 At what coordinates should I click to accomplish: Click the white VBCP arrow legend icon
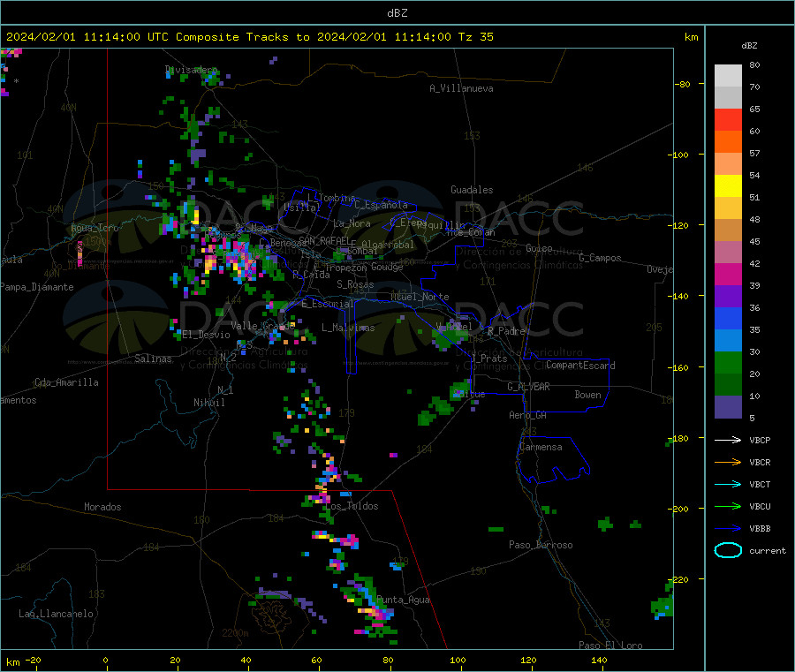(728, 440)
